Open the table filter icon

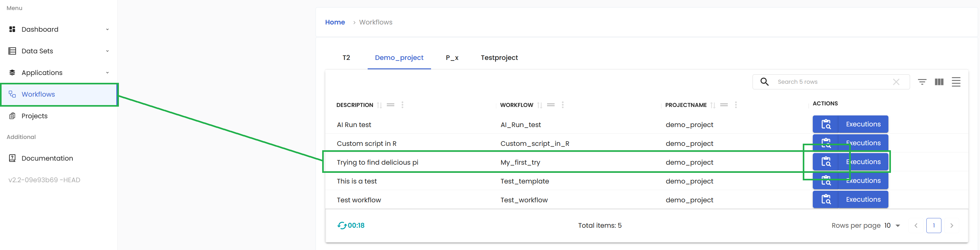click(922, 82)
